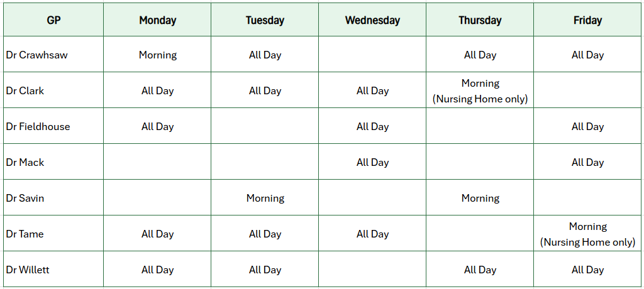Click Dr Clark's empty Friday cell
644x289 pixels.
(x=587, y=90)
